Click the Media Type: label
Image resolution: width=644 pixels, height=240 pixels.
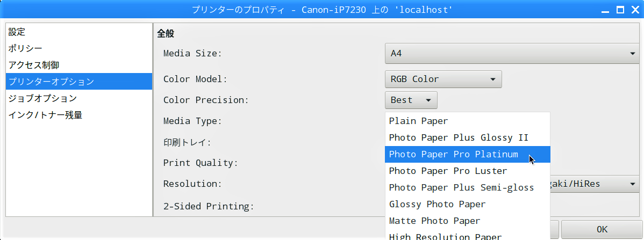pyautogui.click(x=192, y=121)
